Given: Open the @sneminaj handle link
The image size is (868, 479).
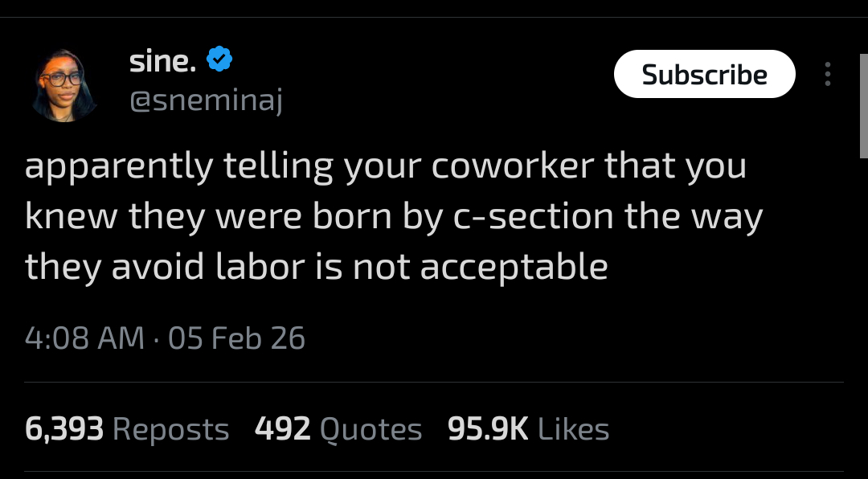Looking at the screenshot, I should [206, 101].
